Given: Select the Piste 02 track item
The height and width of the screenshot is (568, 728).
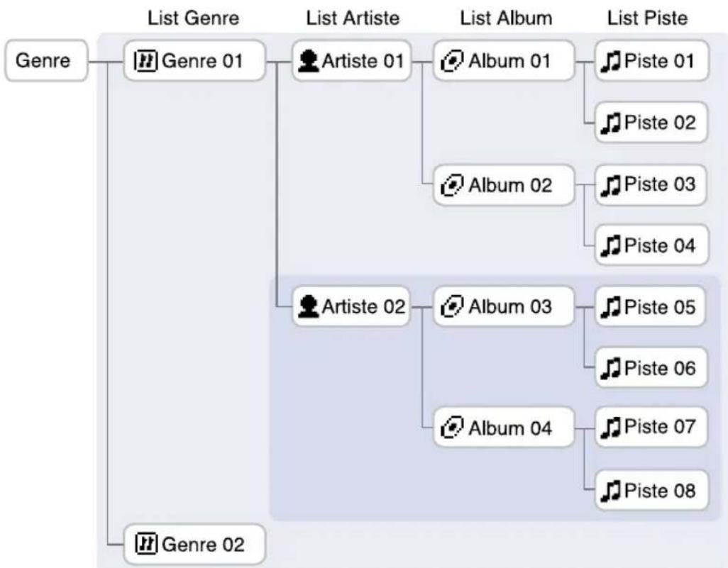Looking at the screenshot, I should pyautogui.click(x=651, y=122).
